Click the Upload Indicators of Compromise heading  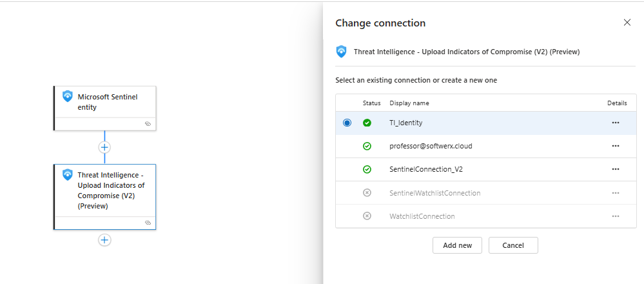tap(467, 52)
